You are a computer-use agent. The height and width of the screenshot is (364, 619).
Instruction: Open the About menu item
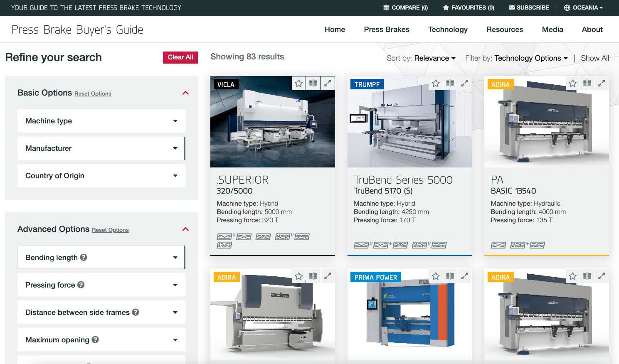point(592,30)
